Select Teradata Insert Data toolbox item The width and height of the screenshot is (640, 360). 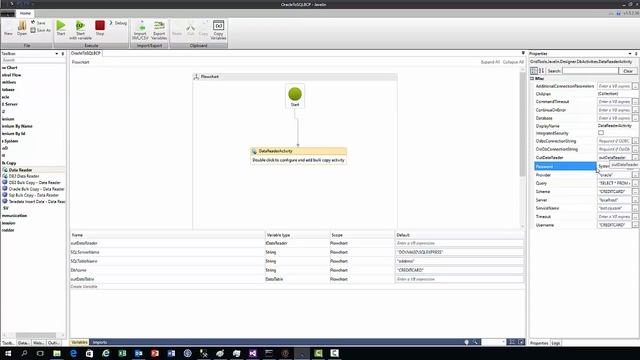(33, 201)
